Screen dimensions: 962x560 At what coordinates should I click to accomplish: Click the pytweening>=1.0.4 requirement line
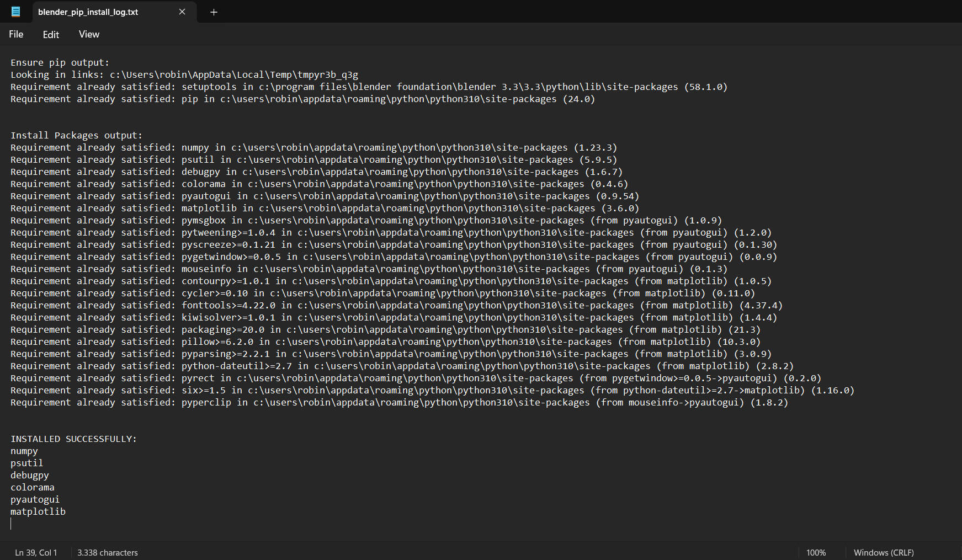click(x=391, y=232)
